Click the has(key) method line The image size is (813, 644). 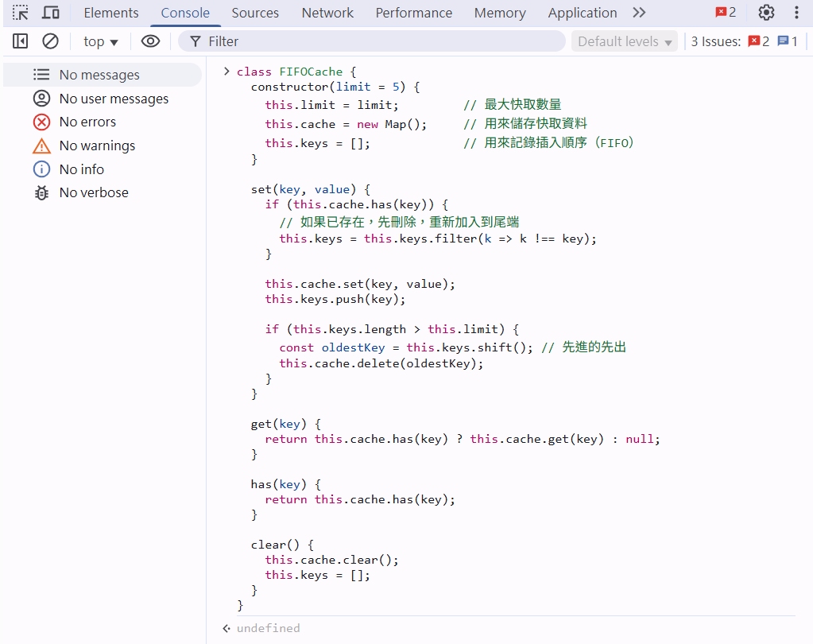tap(285, 484)
